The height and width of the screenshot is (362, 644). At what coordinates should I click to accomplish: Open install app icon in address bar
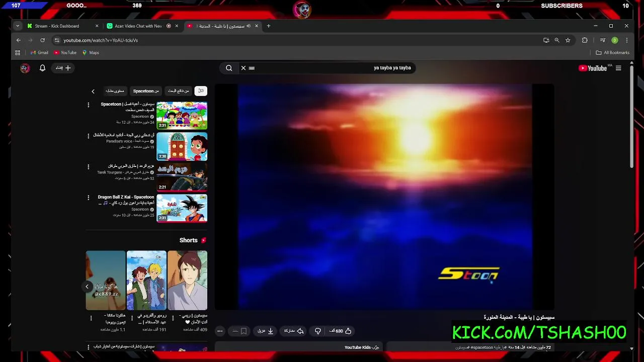point(546,40)
